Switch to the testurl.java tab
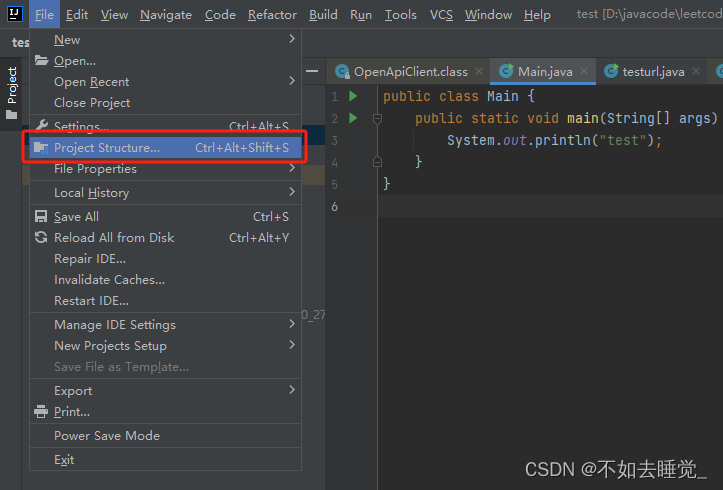This screenshot has width=723, height=490. pos(651,71)
